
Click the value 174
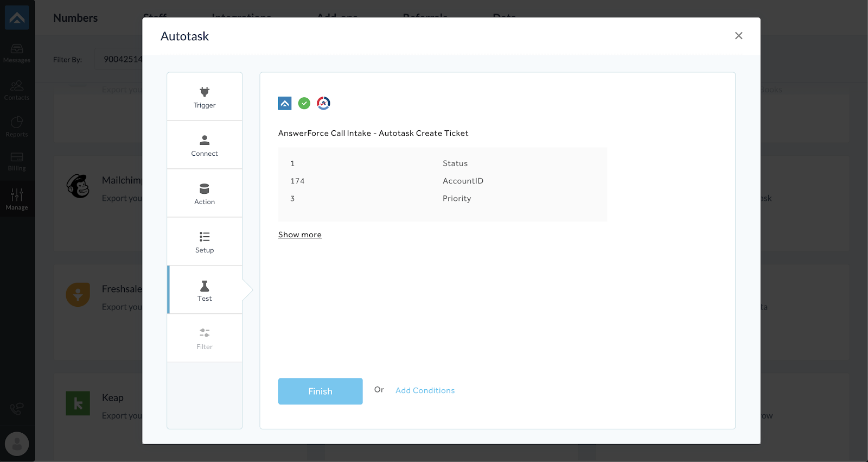point(297,181)
